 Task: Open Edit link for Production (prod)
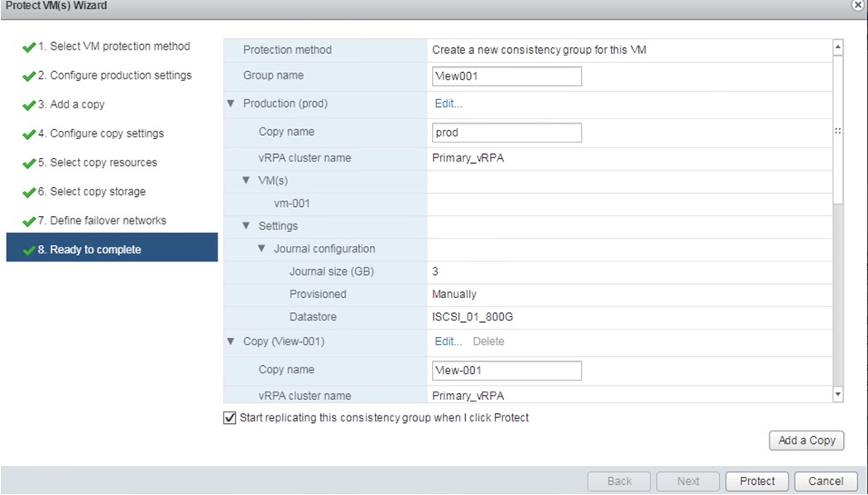click(x=448, y=104)
